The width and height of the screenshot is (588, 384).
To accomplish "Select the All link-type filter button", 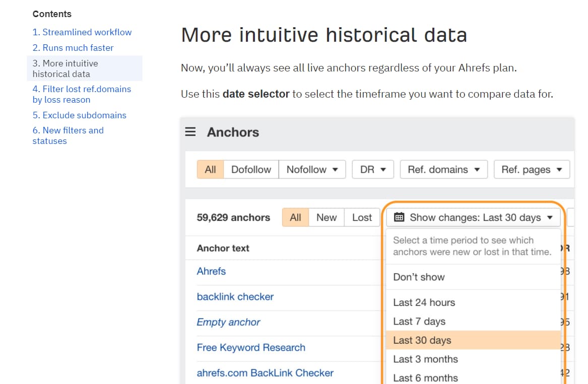I will [211, 170].
